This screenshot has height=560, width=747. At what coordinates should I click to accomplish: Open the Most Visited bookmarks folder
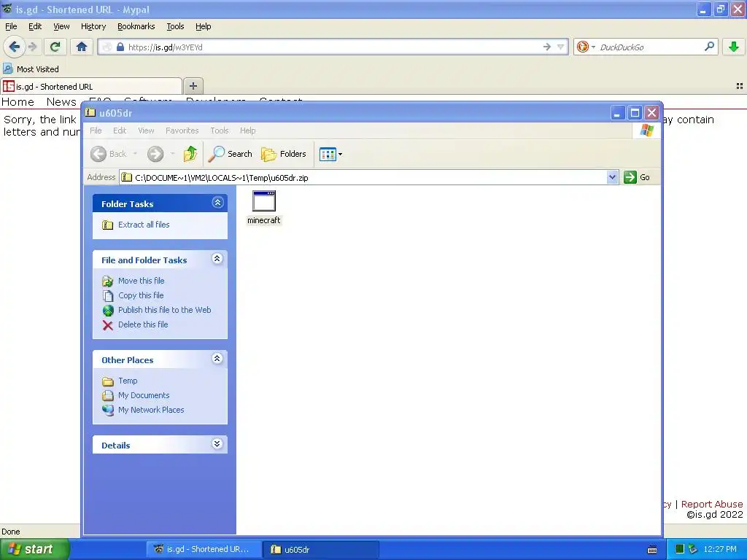31,69
